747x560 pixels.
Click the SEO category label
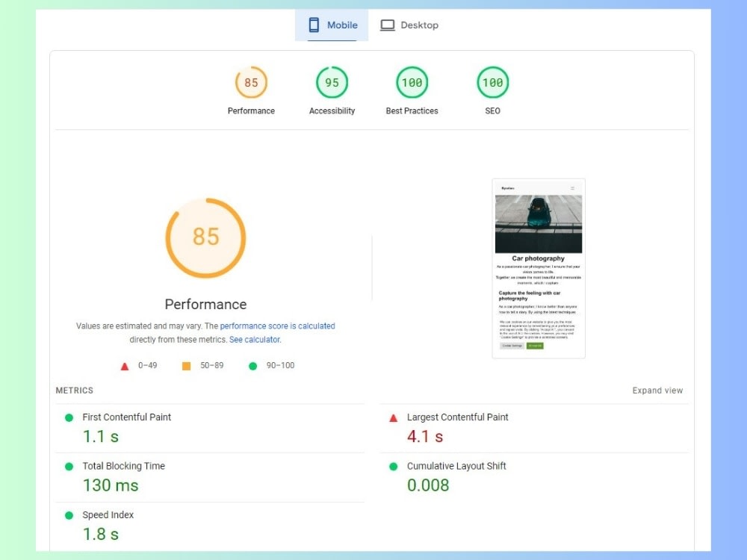[492, 111]
